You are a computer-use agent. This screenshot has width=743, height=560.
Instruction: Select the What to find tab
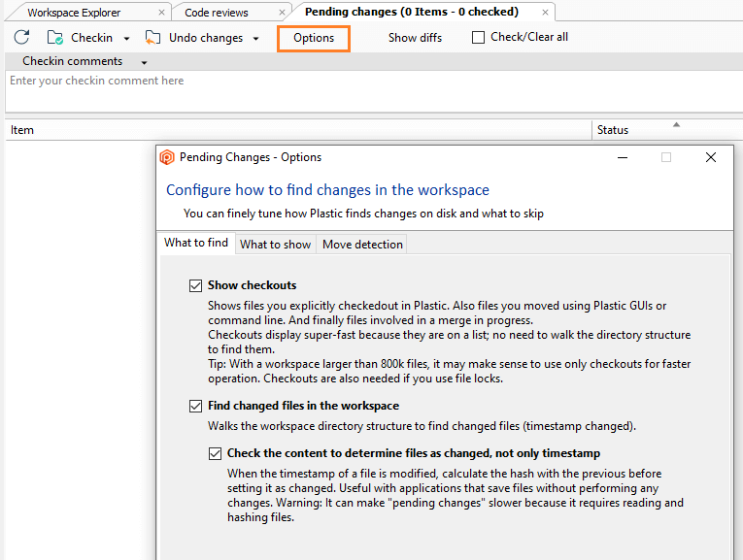196,243
